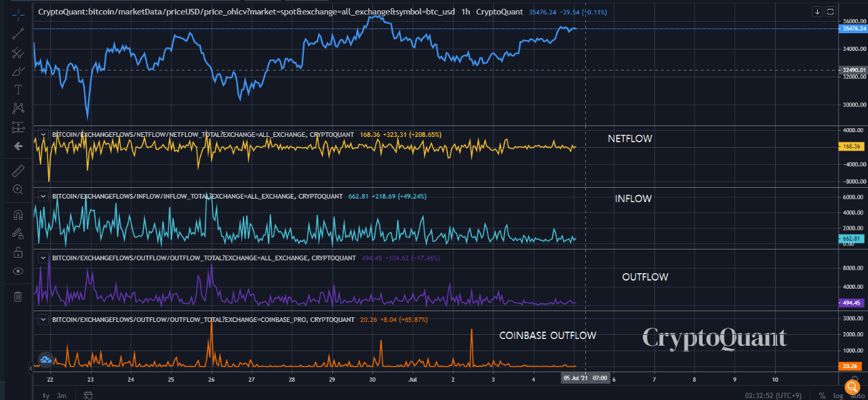
Task: Remove drawings using the trash icon
Action: pos(18,296)
